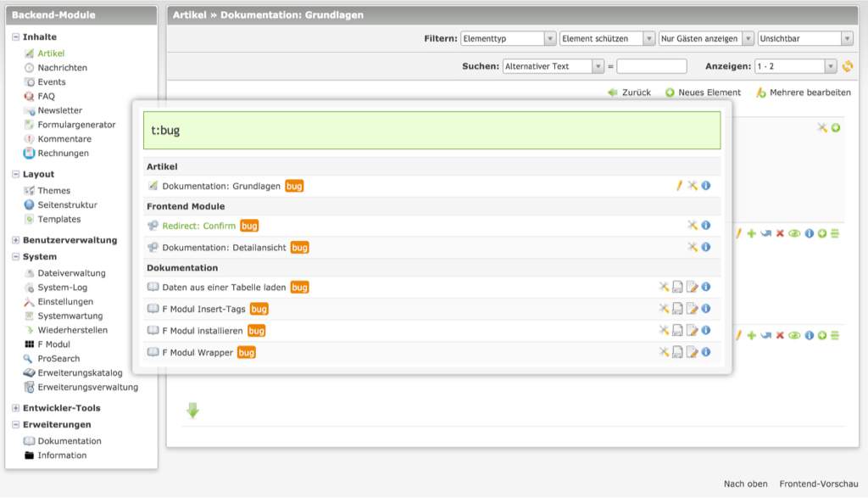Image resolution: width=868 pixels, height=498 pixels.
Task: Edit F Modul installieren via page-pencil icon
Action: [692, 331]
